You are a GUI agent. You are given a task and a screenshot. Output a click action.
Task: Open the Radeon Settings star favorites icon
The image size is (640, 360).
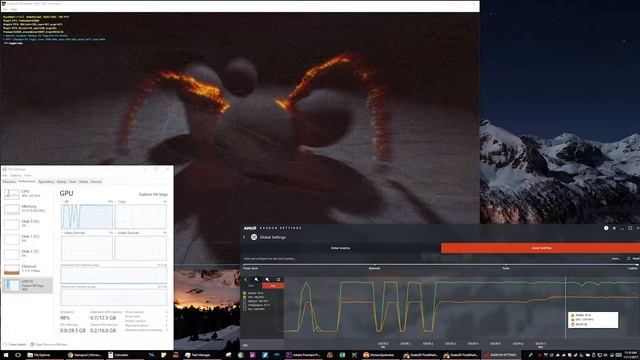point(614,228)
